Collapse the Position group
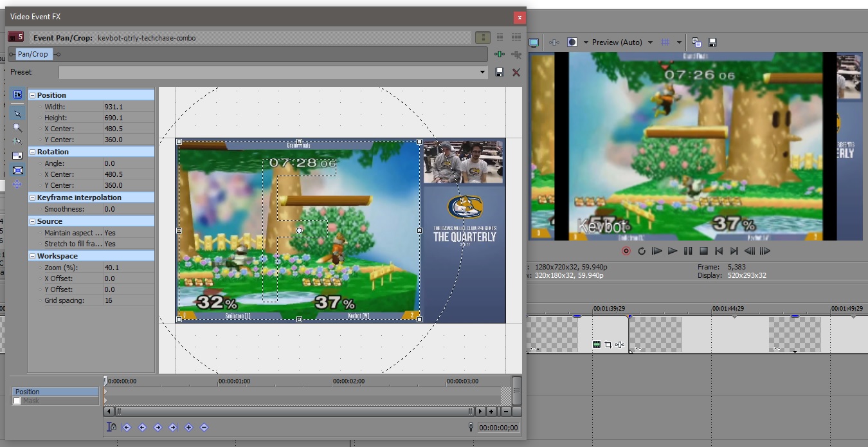The image size is (868, 447). coord(33,95)
